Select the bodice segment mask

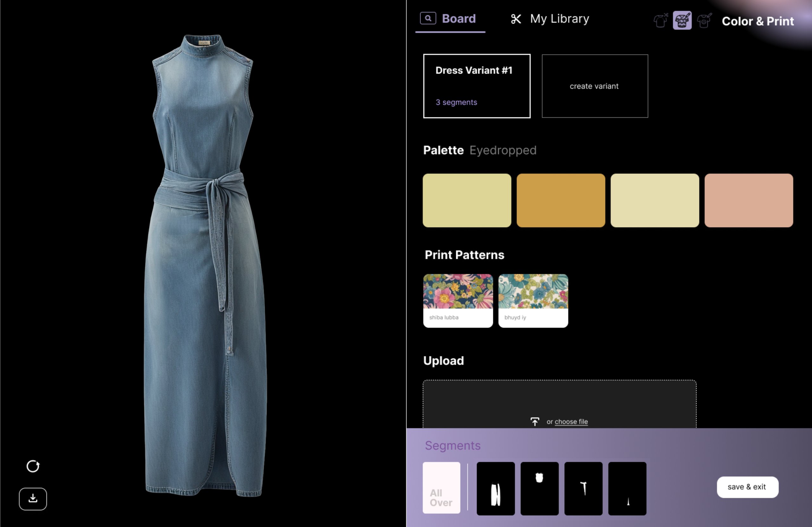(539, 488)
